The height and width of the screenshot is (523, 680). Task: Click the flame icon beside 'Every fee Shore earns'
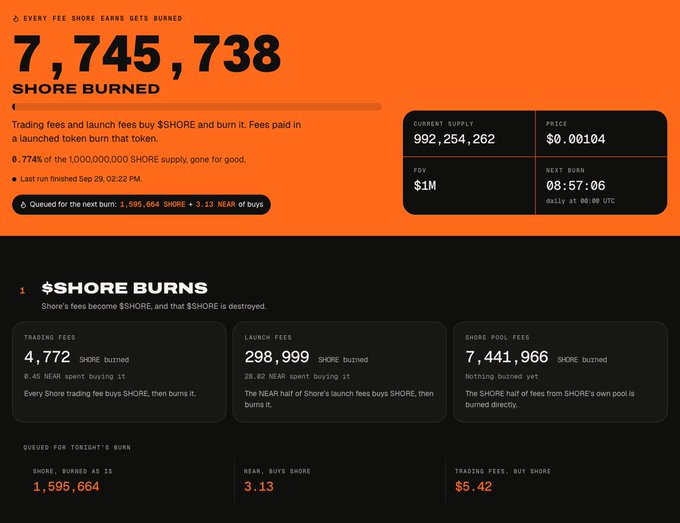(x=16, y=19)
